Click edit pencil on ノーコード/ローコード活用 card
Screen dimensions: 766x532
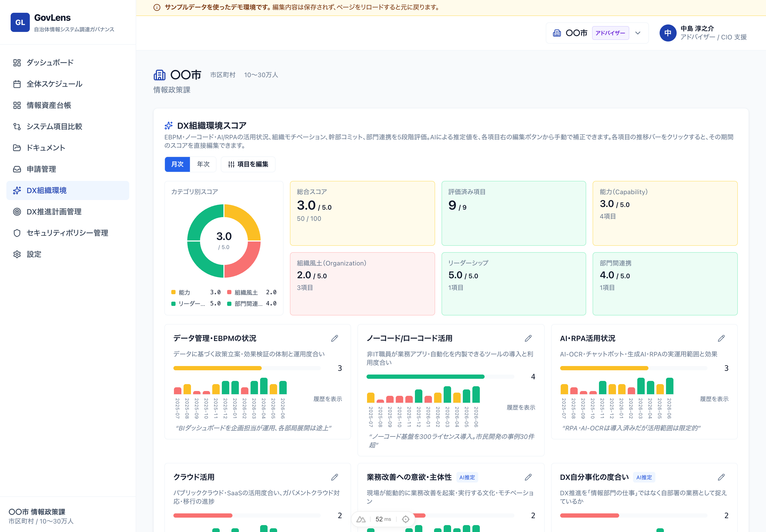528,338
